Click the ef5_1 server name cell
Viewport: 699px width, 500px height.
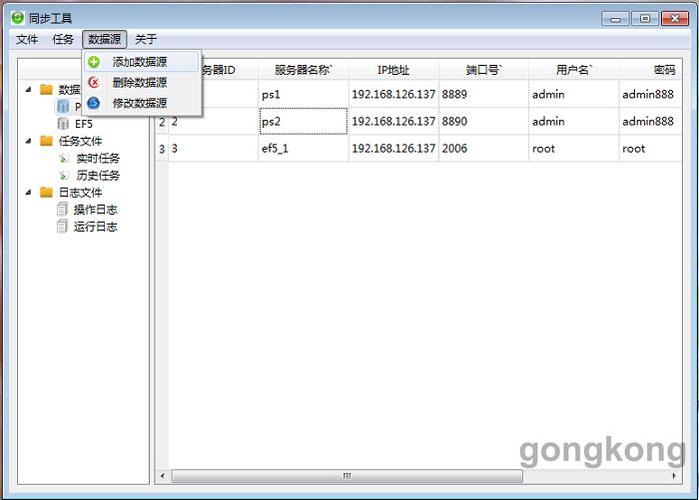[304, 148]
